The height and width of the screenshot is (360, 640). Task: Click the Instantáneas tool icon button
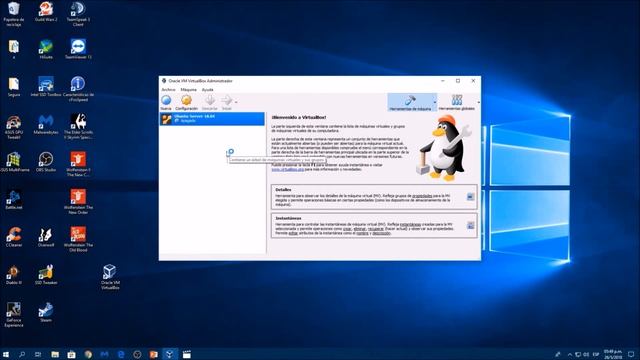pos(470,225)
